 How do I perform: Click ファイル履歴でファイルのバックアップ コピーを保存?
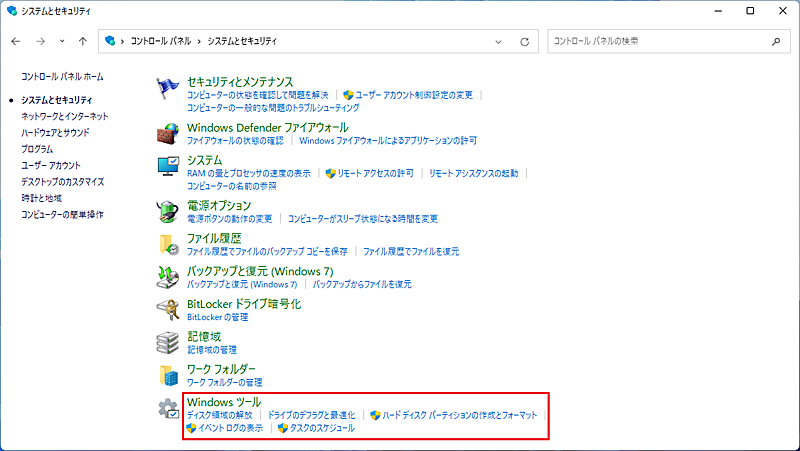click(267, 251)
